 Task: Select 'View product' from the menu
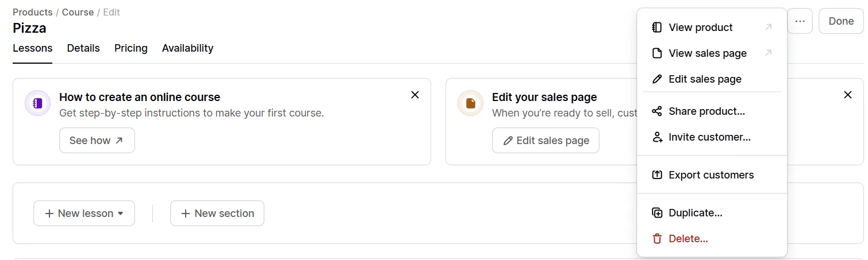click(x=700, y=28)
